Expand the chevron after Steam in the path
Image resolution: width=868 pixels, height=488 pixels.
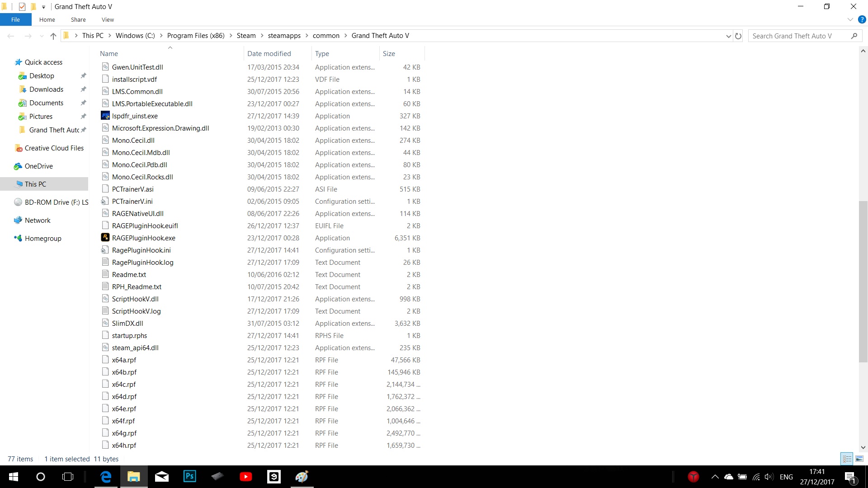tap(262, 36)
